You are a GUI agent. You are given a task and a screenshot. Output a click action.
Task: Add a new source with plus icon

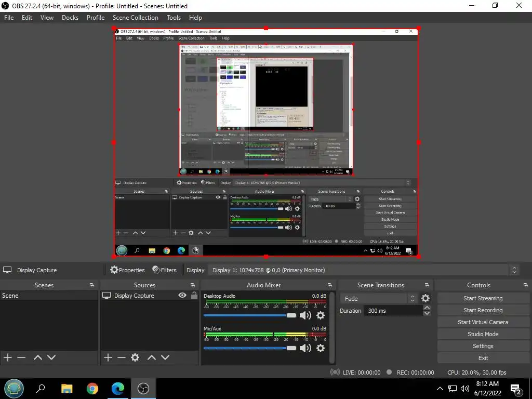pos(108,357)
